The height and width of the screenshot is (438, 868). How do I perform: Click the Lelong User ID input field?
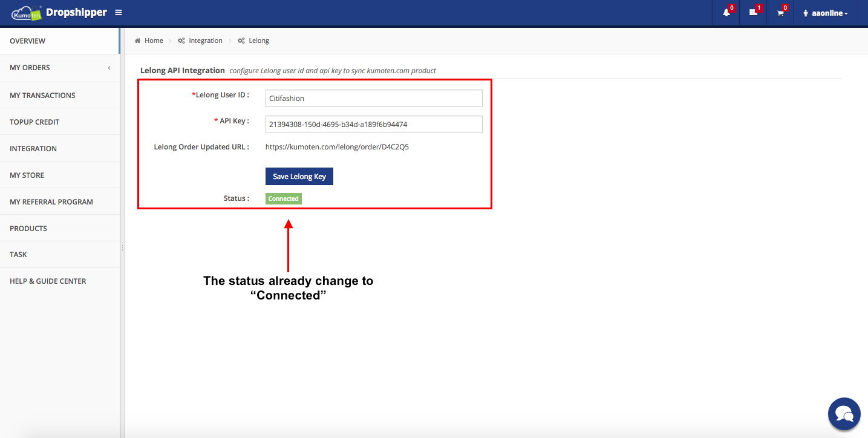point(374,99)
